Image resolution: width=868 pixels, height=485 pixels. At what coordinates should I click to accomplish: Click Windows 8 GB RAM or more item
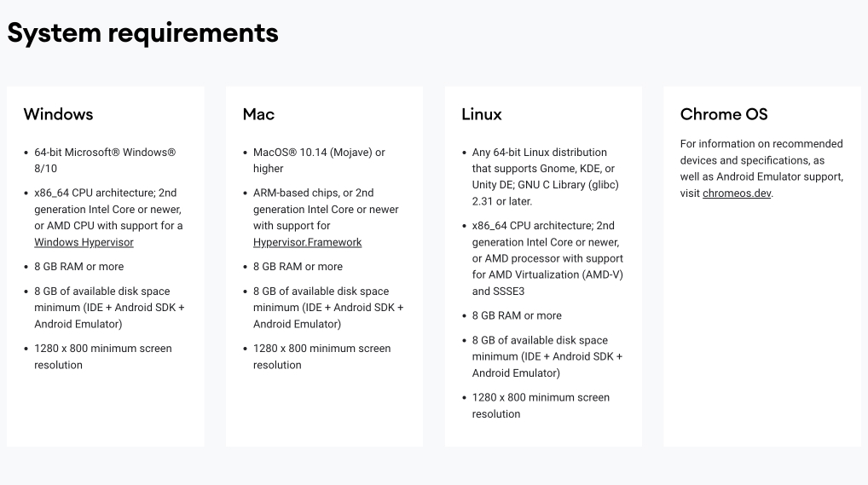click(x=79, y=266)
